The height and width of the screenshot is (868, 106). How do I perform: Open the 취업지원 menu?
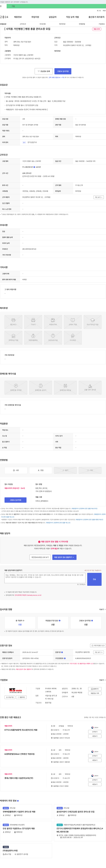[35, 17]
